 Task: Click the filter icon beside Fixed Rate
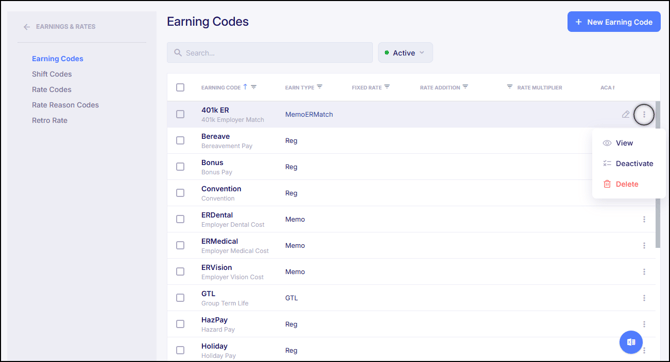(x=387, y=87)
